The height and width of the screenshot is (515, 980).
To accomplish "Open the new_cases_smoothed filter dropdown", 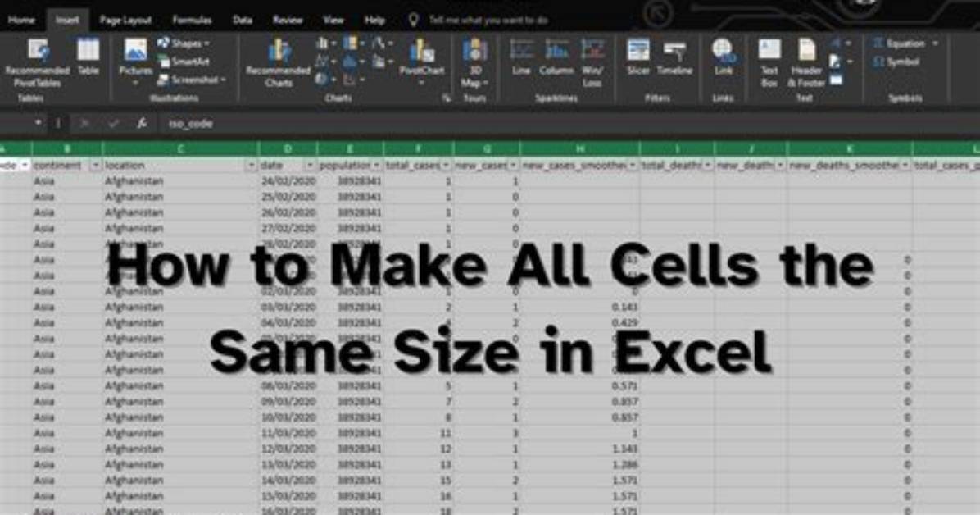I will coord(633,165).
